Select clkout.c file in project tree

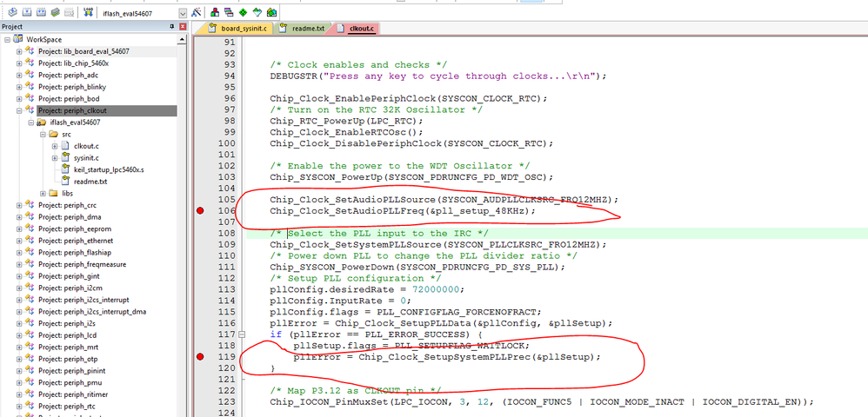tap(86, 146)
